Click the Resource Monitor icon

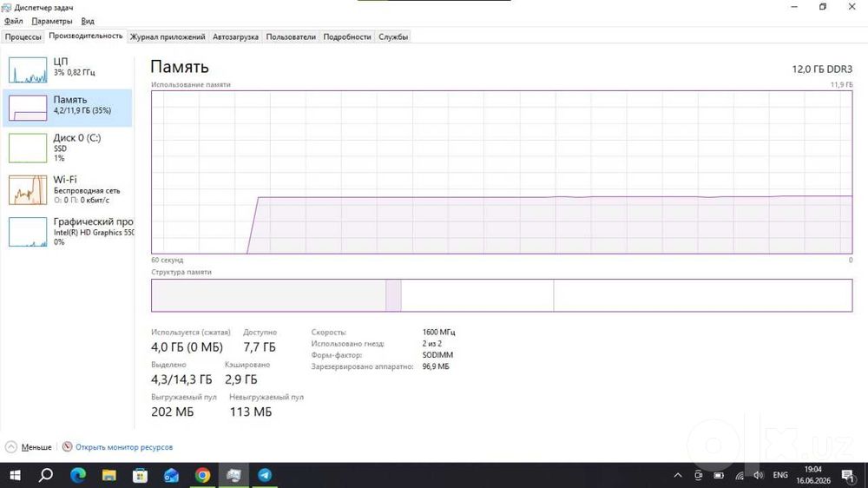coord(67,446)
